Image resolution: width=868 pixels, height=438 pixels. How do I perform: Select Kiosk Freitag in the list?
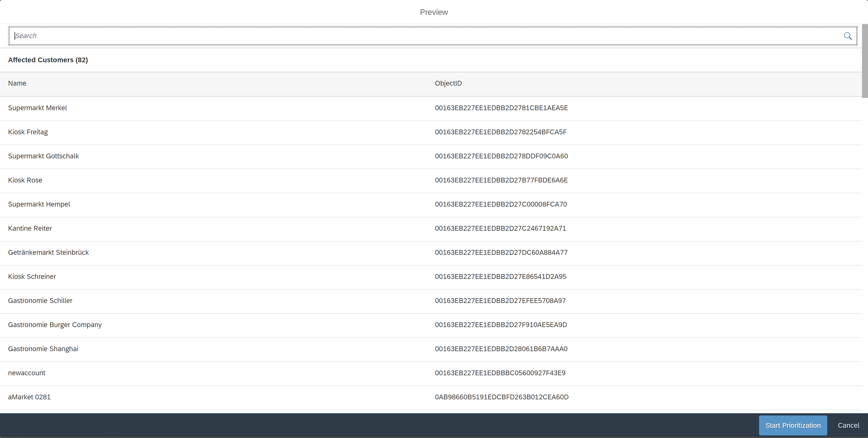28,132
